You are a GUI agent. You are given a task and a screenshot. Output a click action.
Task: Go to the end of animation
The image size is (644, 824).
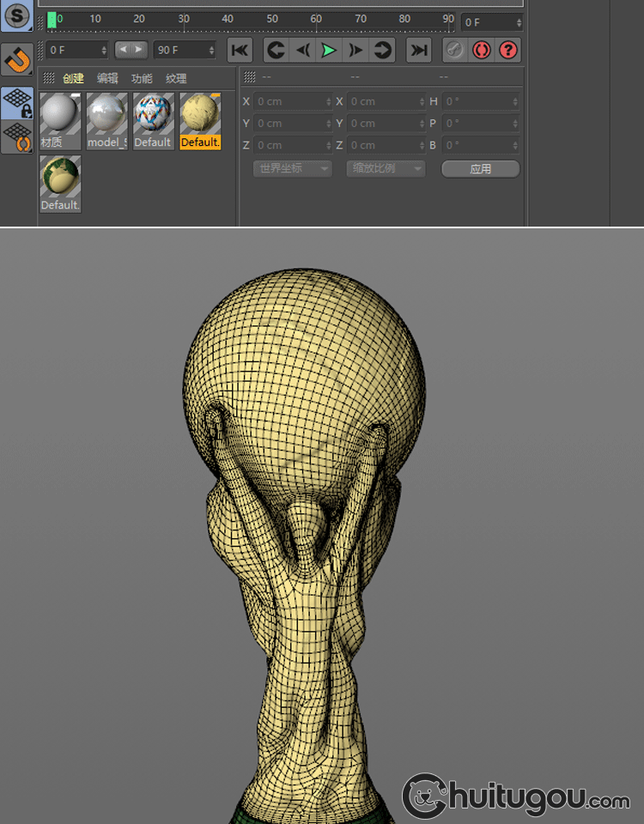[x=418, y=51]
